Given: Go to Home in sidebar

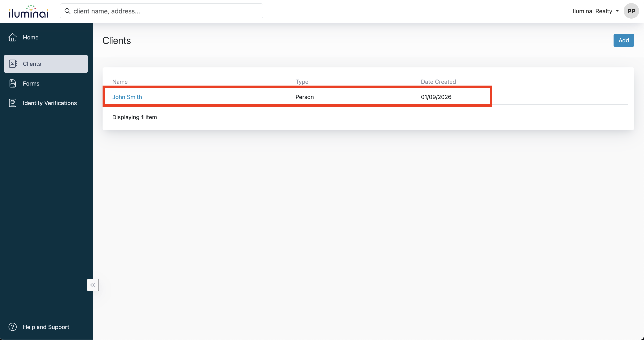Looking at the screenshot, I should (x=30, y=37).
